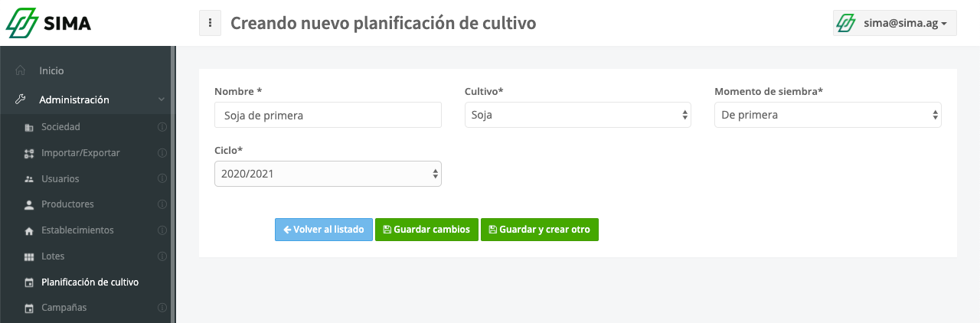Click the Lotes grid icon
980x323 pixels.
click(x=29, y=256)
